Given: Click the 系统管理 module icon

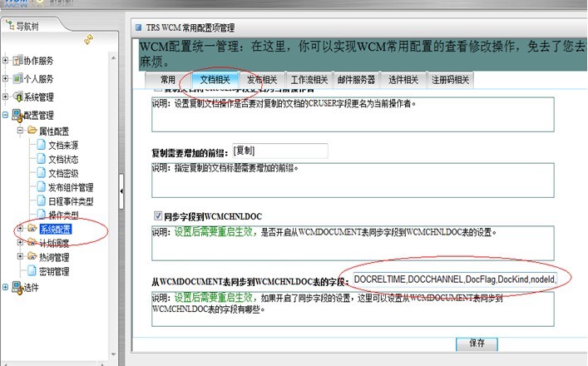Looking at the screenshot, I should [x=17, y=96].
